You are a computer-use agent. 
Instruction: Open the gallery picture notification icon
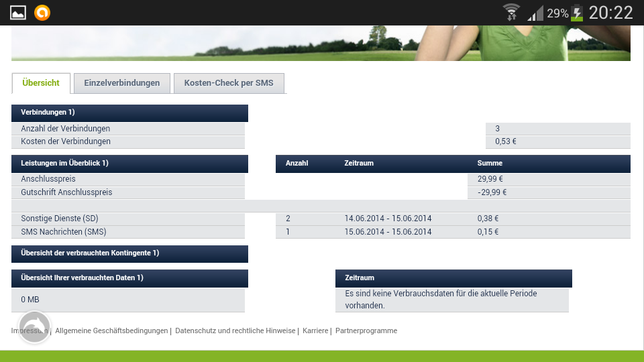point(18,12)
